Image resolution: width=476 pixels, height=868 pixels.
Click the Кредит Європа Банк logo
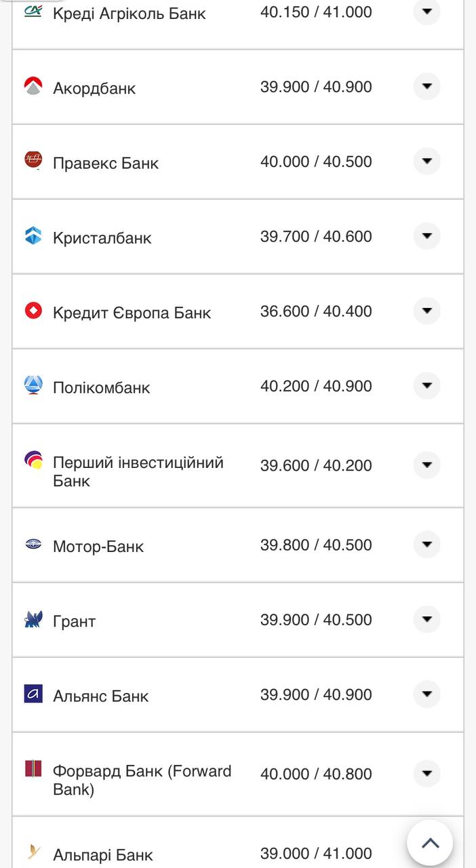point(33,311)
